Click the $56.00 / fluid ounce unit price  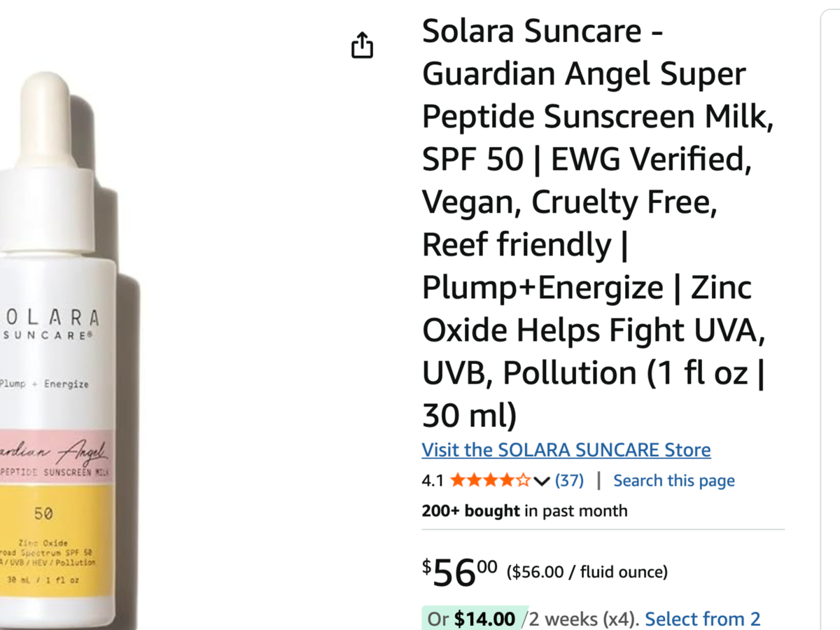click(x=587, y=572)
